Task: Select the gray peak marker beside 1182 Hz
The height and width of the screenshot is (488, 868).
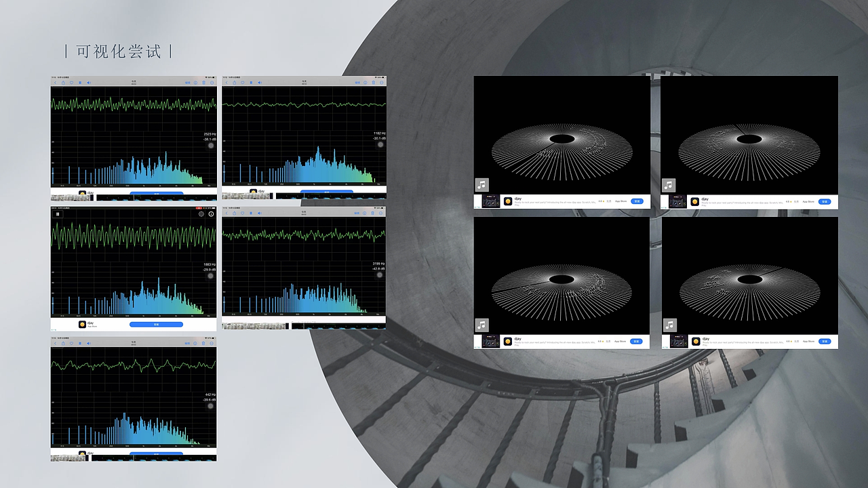Action: pyautogui.click(x=380, y=144)
